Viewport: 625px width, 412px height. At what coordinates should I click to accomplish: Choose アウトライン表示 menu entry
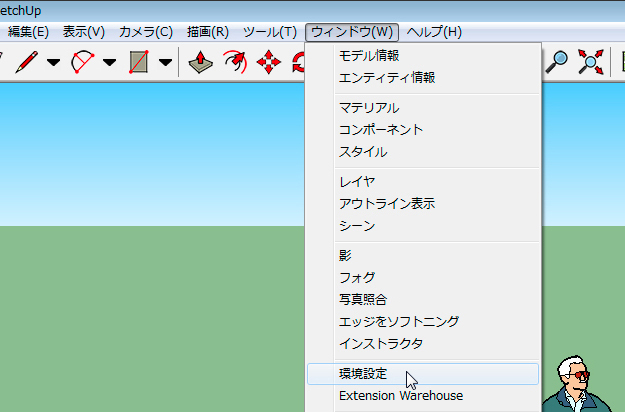(423, 204)
